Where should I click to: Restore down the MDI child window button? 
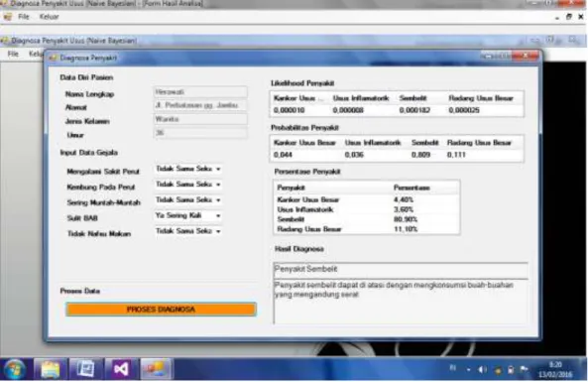[569, 17]
